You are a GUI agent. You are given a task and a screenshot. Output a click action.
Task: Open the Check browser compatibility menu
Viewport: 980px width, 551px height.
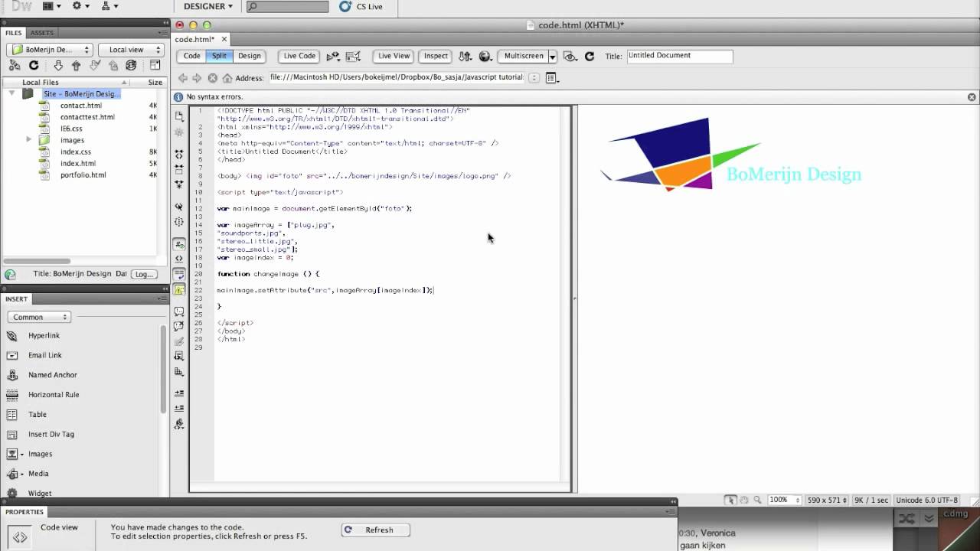click(333, 56)
